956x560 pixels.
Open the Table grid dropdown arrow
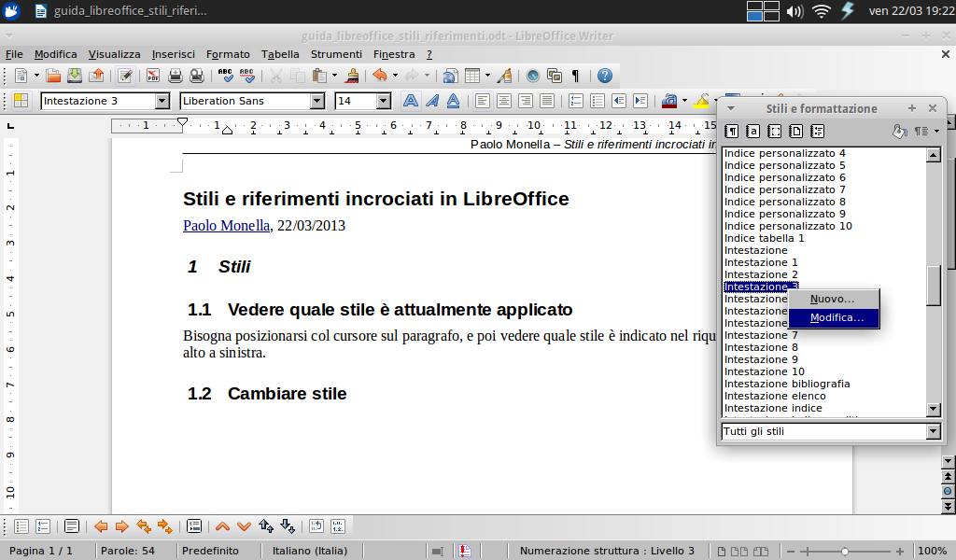click(x=487, y=76)
